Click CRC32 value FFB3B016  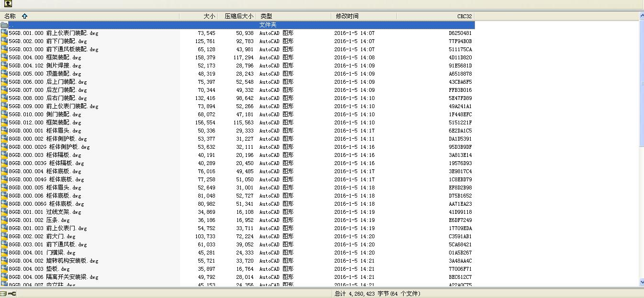[x=460, y=90]
